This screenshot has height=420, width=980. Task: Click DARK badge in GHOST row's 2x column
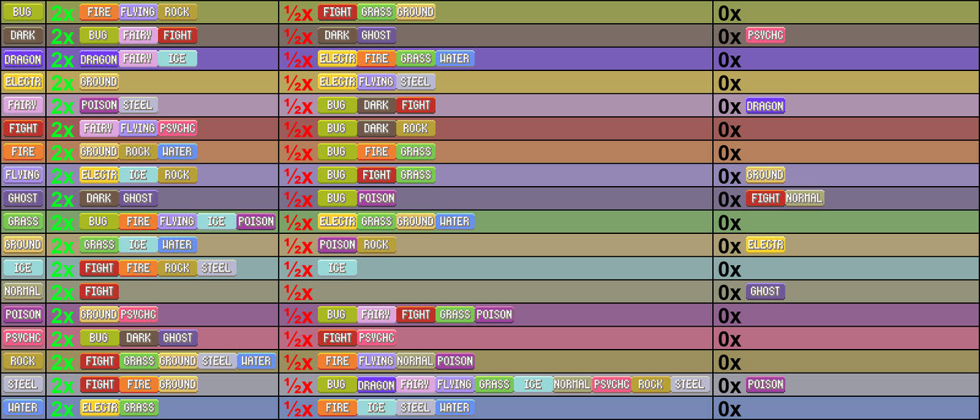click(99, 198)
